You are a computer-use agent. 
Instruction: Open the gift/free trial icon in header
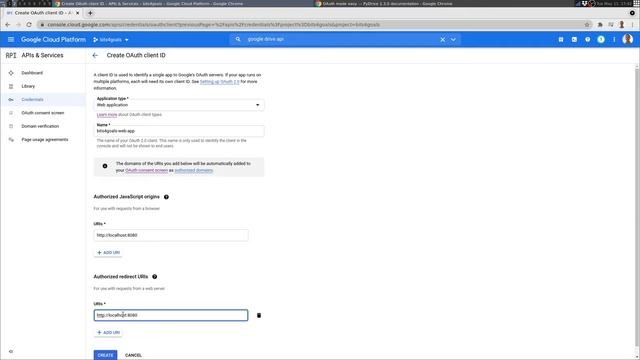(561, 40)
